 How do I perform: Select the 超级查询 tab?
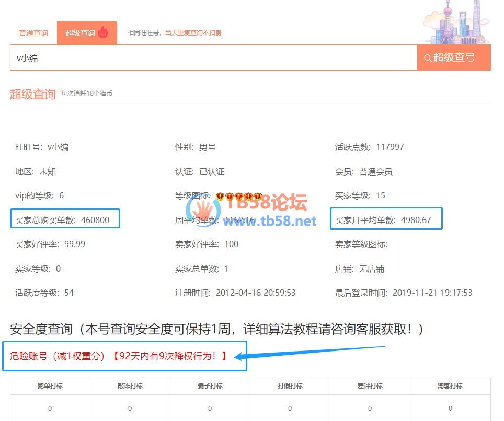point(81,33)
